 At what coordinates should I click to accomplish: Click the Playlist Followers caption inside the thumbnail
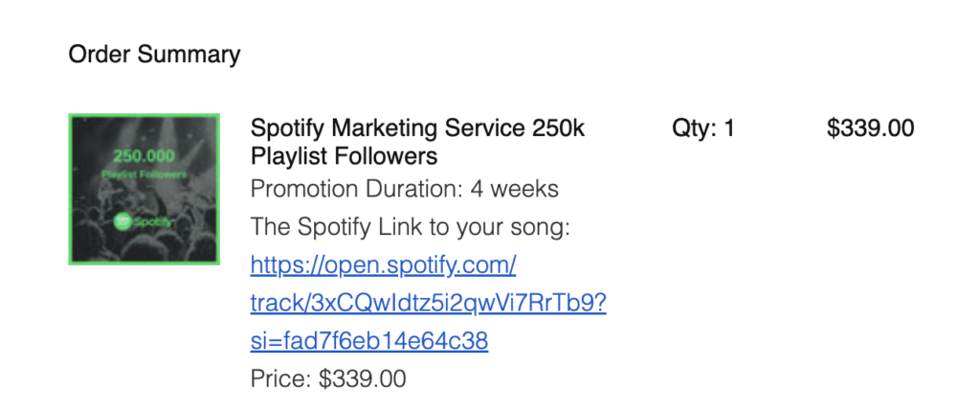145,174
